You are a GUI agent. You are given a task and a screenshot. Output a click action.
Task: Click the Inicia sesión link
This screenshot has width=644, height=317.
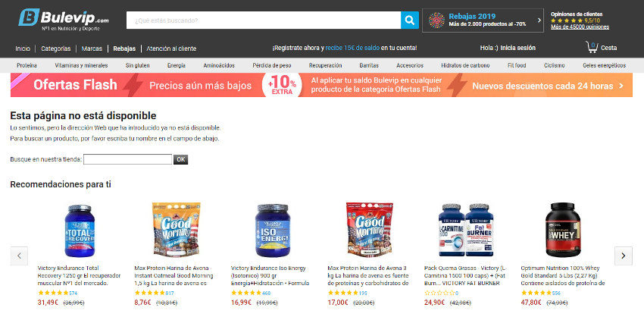pos(518,48)
